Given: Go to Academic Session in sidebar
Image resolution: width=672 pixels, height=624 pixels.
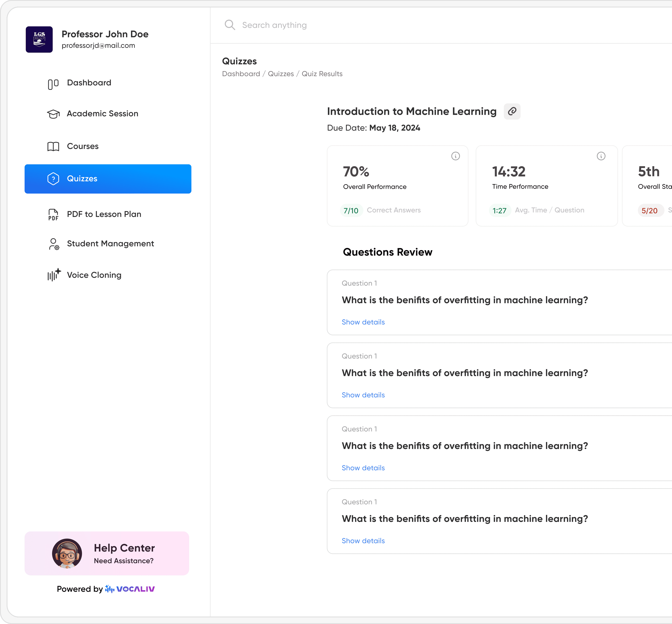Looking at the screenshot, I should tap(102, 114).
